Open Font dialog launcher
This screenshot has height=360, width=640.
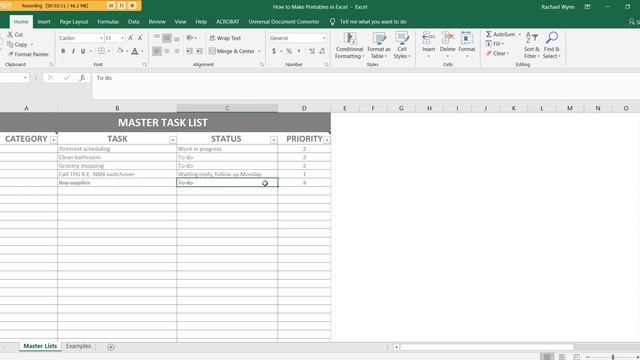144,64
